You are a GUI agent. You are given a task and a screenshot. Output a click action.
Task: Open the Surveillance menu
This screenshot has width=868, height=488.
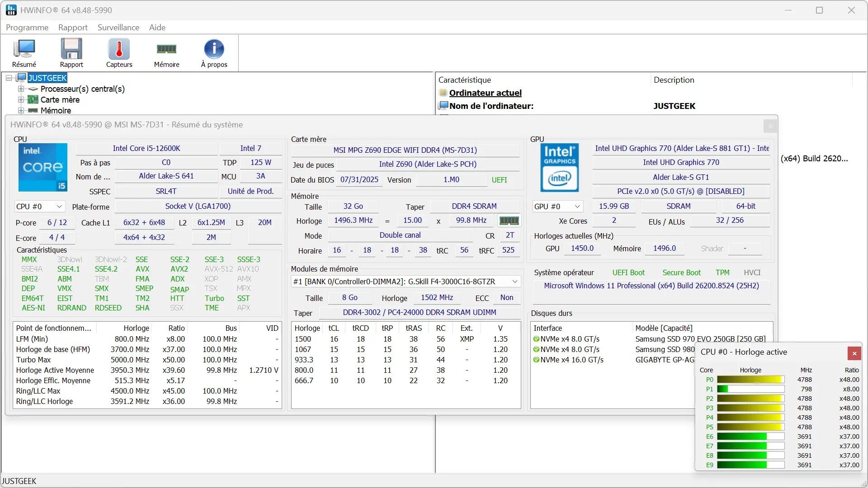(x=118, y=28)
